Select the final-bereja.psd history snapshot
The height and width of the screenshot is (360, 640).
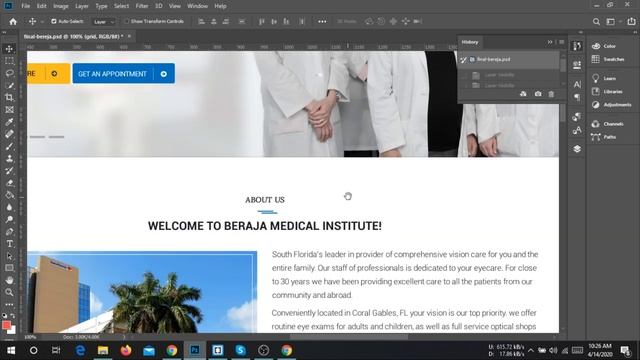tap(509, 60)
